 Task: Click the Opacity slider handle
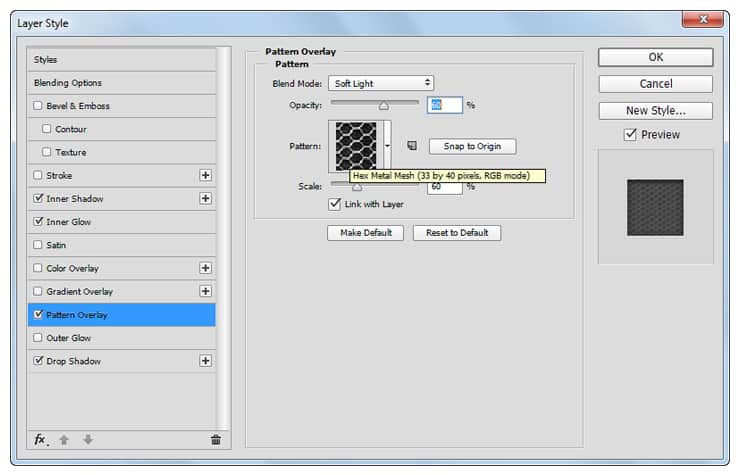[384, 105]
